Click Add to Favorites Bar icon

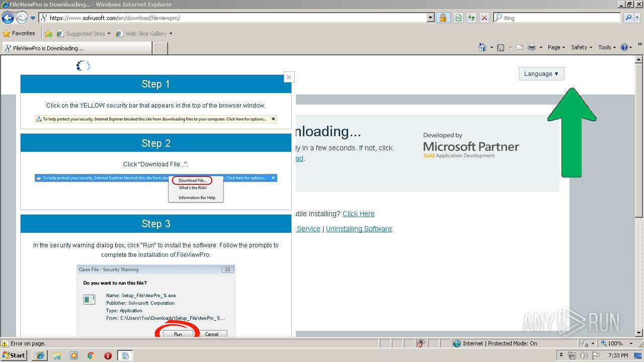click(48, 34)
